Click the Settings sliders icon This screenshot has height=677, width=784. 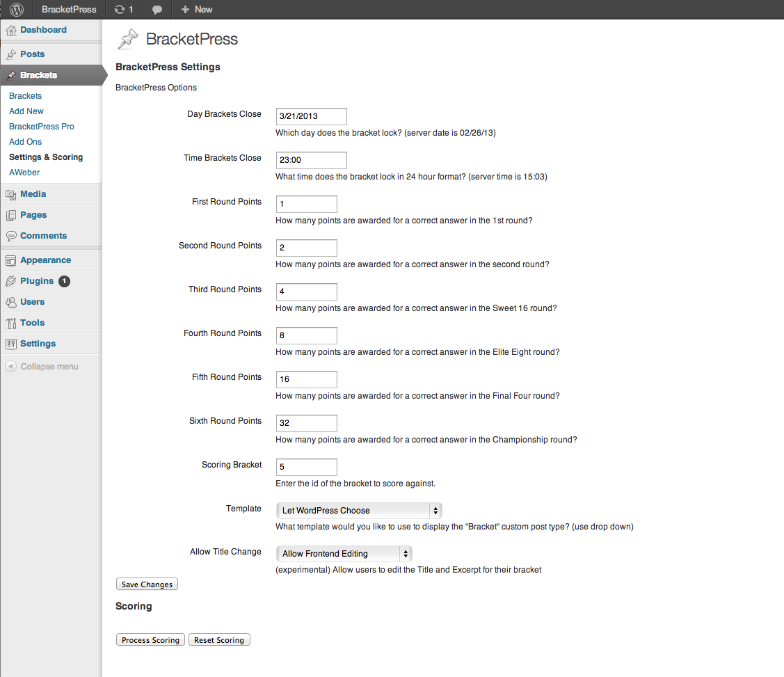[x=11, y=344]
